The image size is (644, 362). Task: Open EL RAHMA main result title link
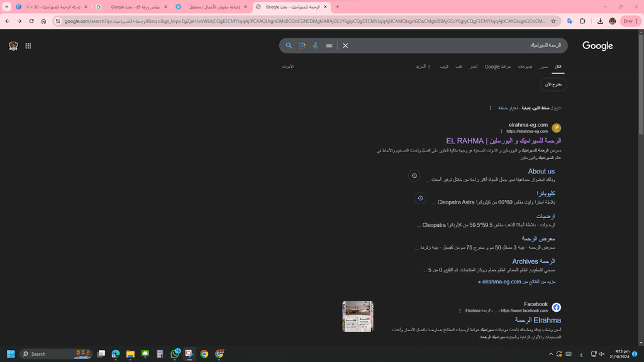(504, 141)
